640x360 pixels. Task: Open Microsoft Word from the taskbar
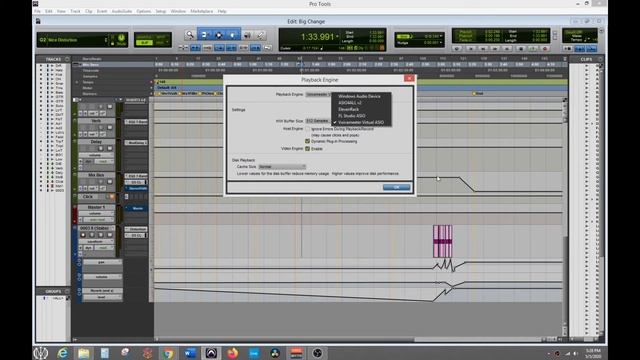[190, 353]
